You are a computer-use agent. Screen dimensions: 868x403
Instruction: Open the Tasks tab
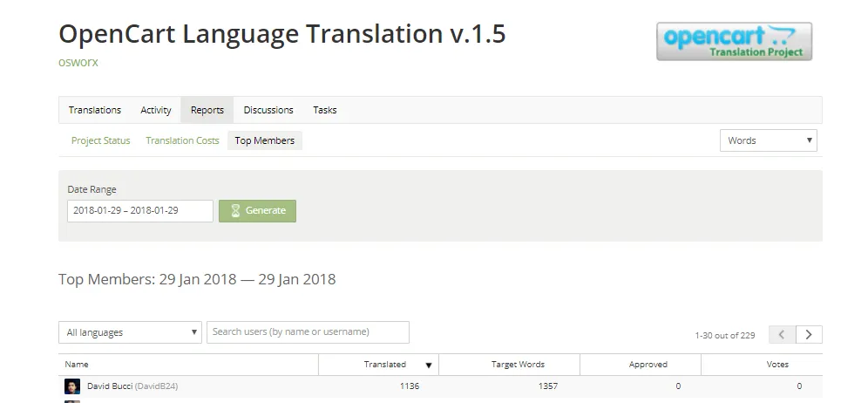(325, 110)
